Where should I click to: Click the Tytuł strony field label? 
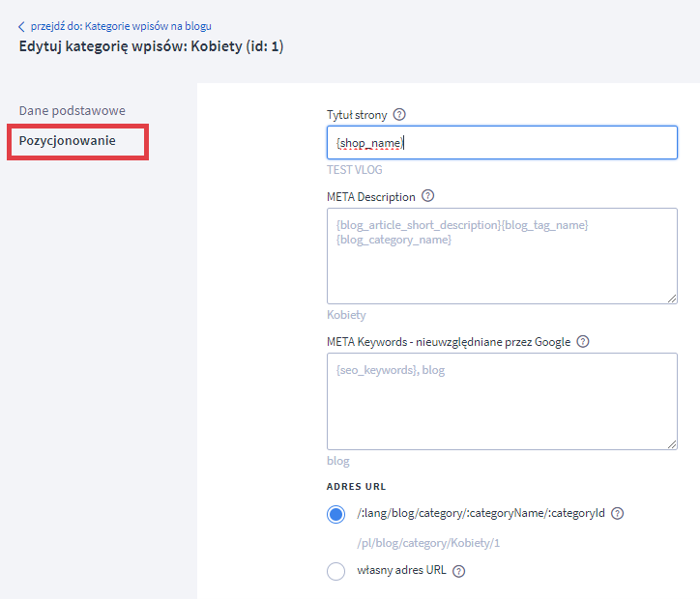pos(357,115)
